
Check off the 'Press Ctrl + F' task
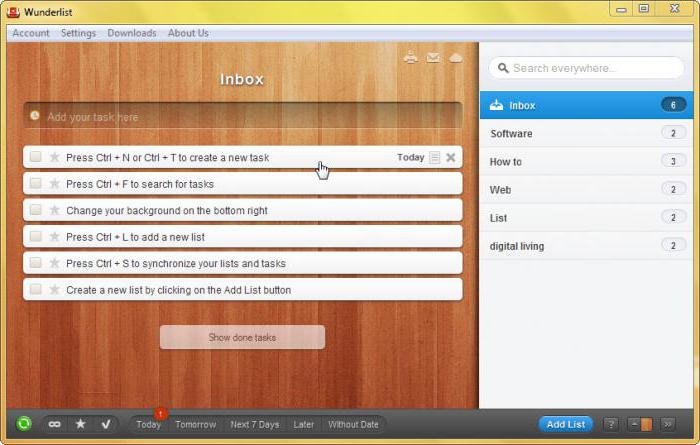(35, 183)
